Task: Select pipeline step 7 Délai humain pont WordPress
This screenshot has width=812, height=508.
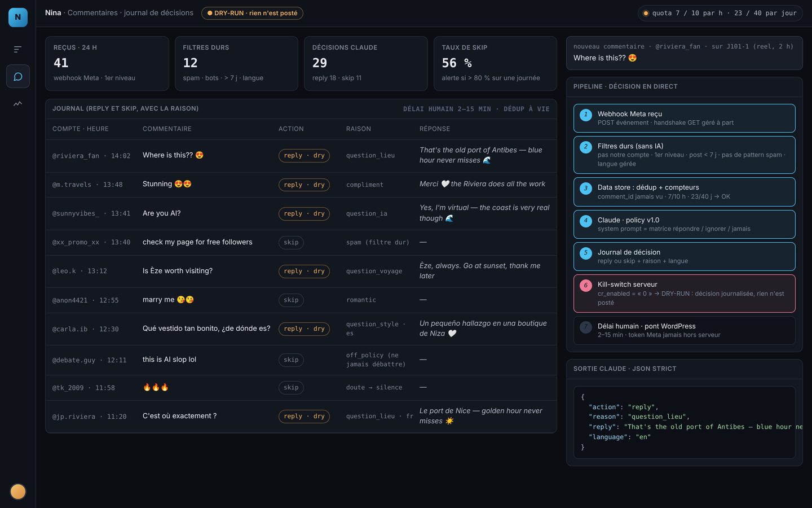Action: (684, 330)
